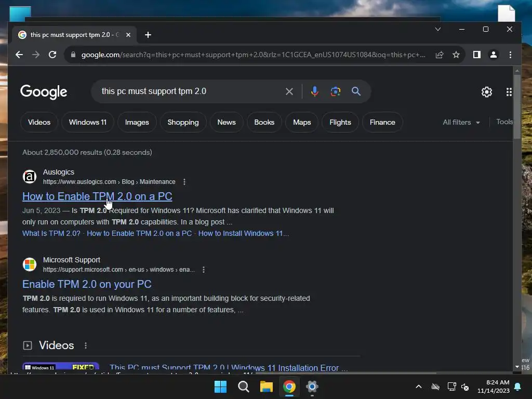The image size is (532, 399).
Task: Open a new tab with the plus button
Action: pyautogui.click(x=148, y=35)
